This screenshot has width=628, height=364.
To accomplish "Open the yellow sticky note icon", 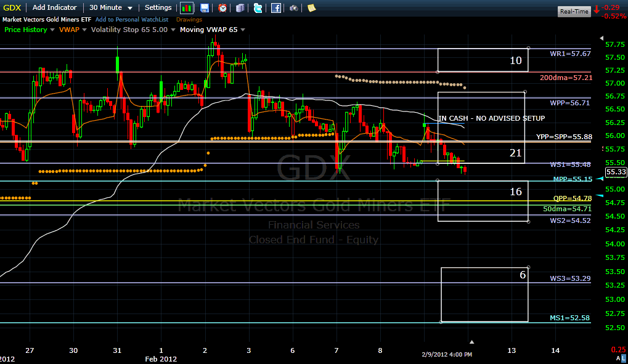I will (312, 8).
